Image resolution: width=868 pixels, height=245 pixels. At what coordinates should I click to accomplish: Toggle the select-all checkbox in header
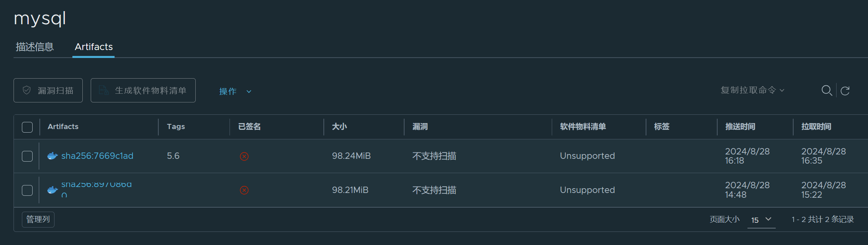pos(27,127)
